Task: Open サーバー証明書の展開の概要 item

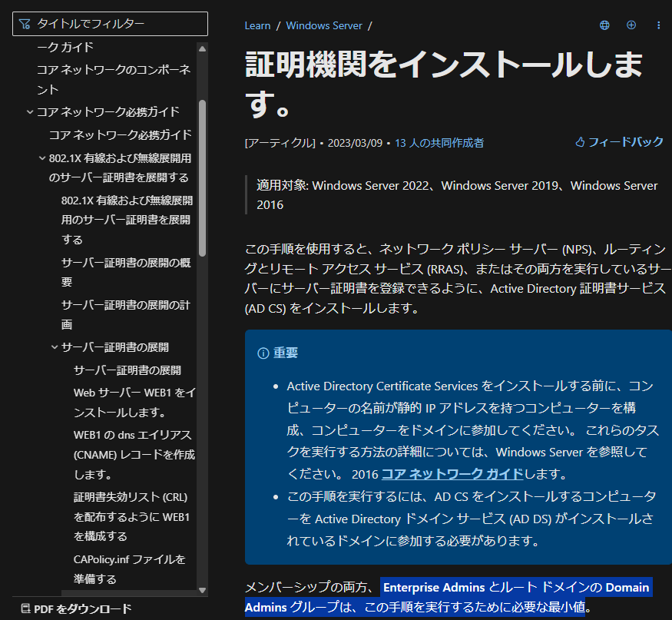Action: click(126, 272)
